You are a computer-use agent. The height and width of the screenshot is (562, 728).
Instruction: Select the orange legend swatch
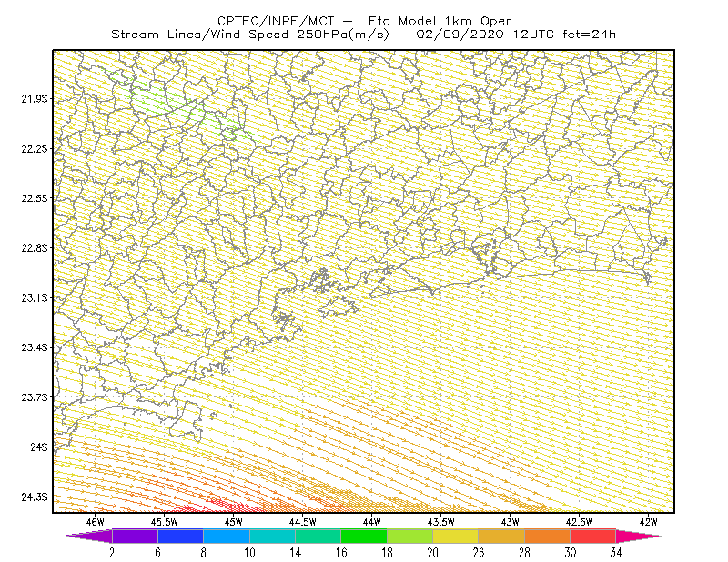[x=547, y=536]
